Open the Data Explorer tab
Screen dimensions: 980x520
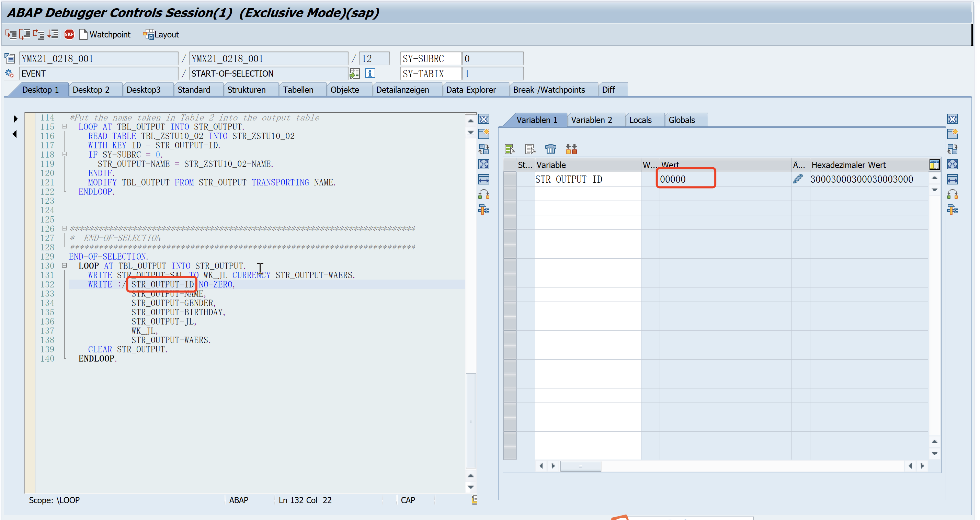coord(471,89)
